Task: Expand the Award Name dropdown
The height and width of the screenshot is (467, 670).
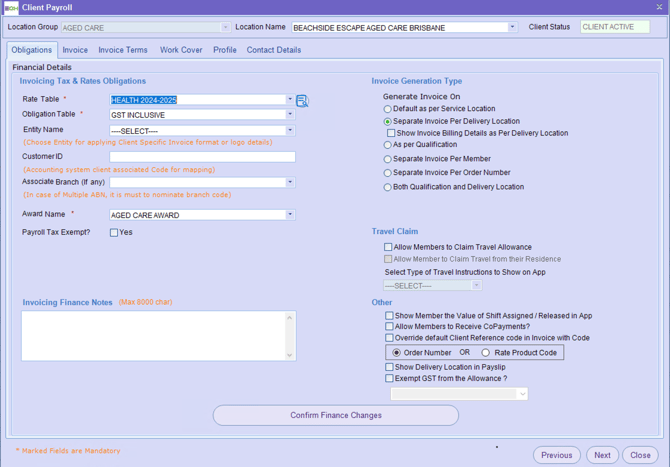Action: (290, 215)
